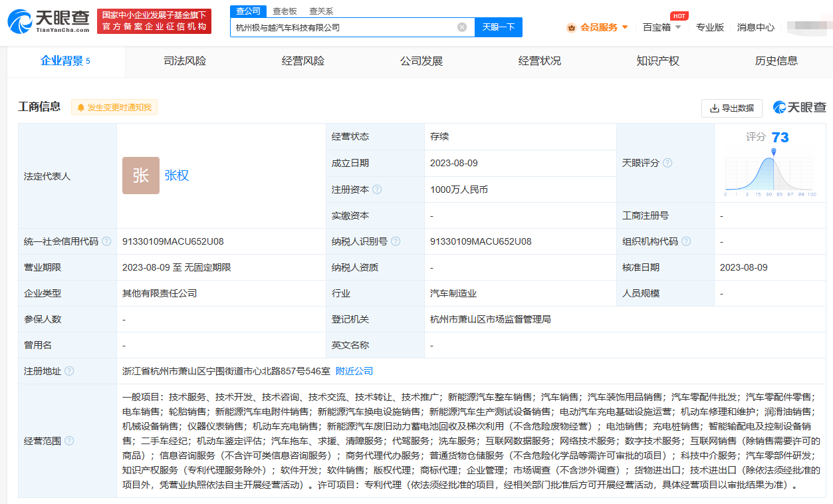Click the help icon next to 统一社会信用代码

(106, 241)
